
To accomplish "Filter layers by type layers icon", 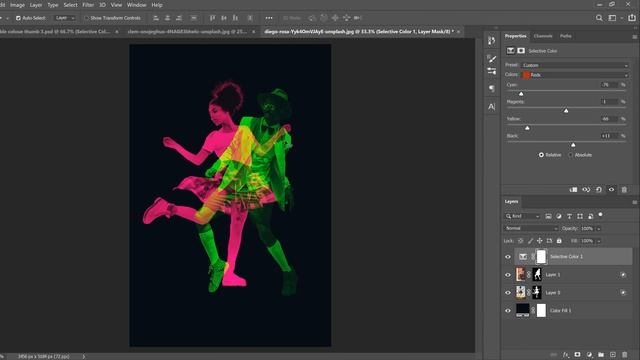I will [x=569, y=216].
